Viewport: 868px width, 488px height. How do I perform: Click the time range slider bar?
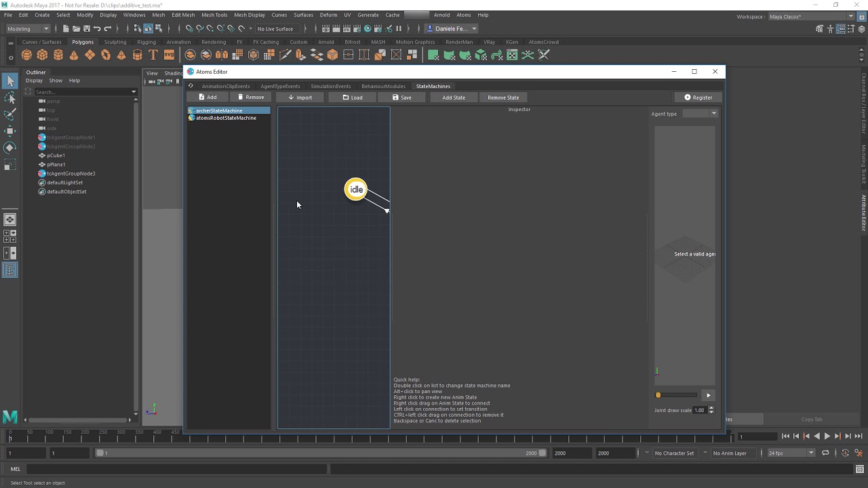click(321, 453)
